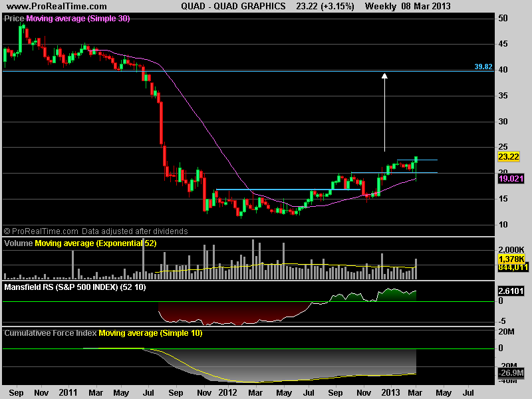Click the latest volume bar in Volume panel
The height and width of the screenshot is (399, 532).
tap(416, 269)
